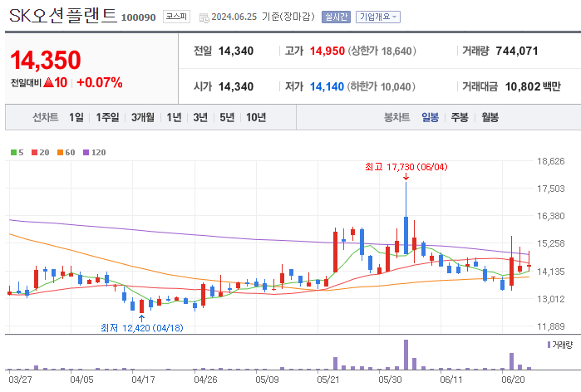Select the 1일 line chart tab
The height and width of the screenshot is (392, 581).
coord(76,117)
